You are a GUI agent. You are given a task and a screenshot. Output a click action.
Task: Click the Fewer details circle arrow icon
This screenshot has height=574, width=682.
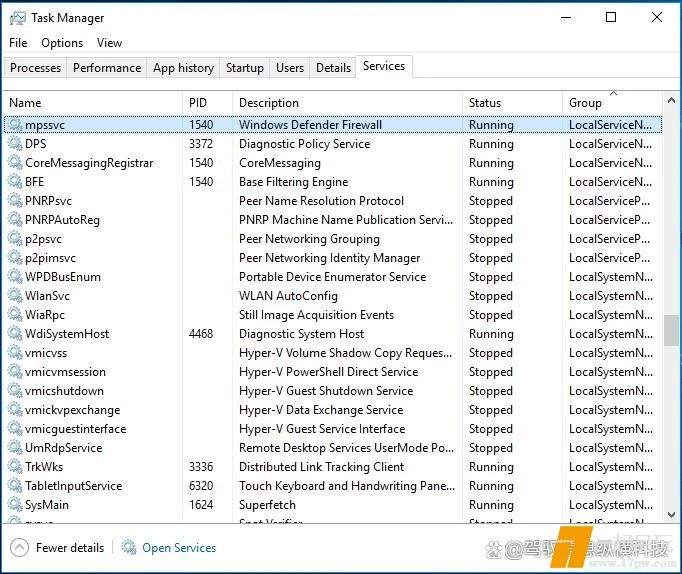(x=19, y=548)
